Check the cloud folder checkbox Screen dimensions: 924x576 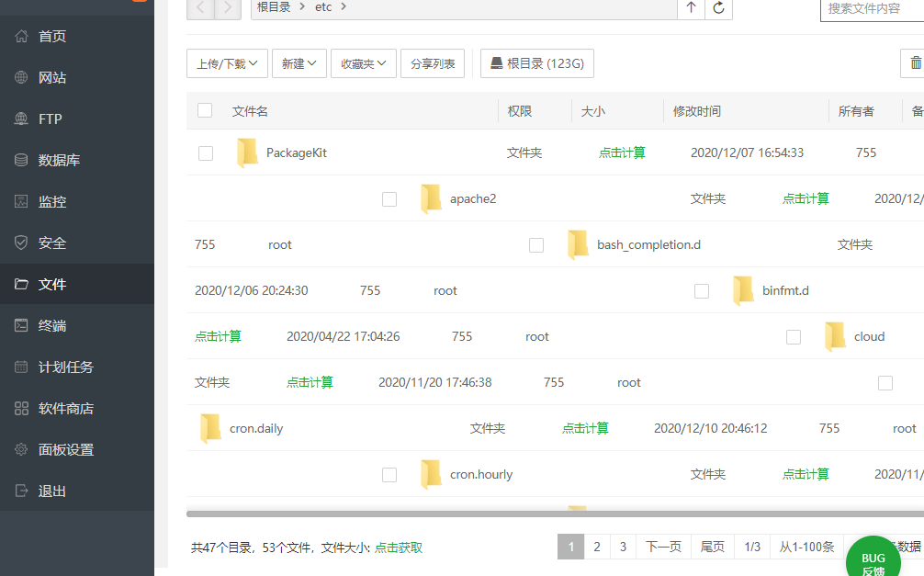794,337
